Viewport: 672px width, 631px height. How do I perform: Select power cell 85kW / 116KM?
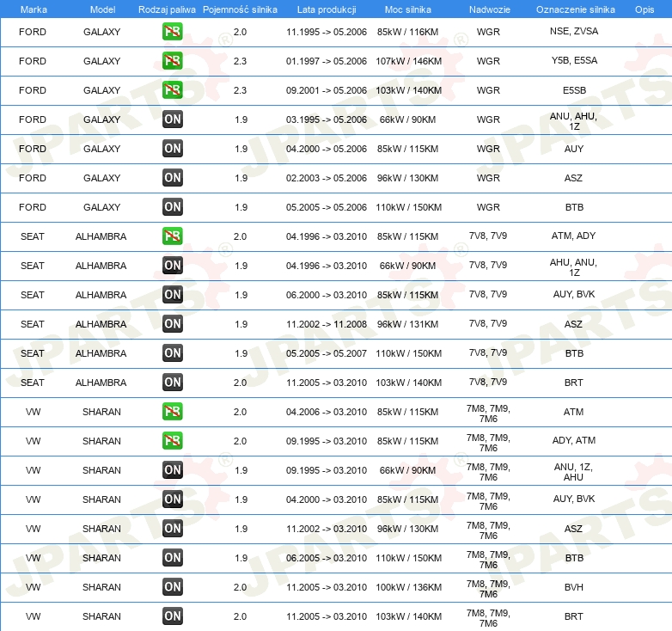pyautogui.click(x=407, y=32)
